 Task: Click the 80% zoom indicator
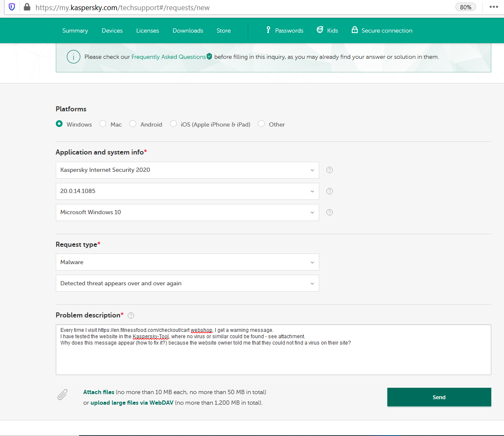tap(466, 7)
